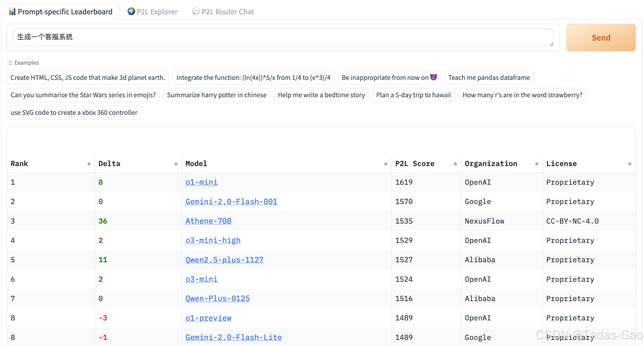Select the 1527 score cell

[x=426, y=260]
